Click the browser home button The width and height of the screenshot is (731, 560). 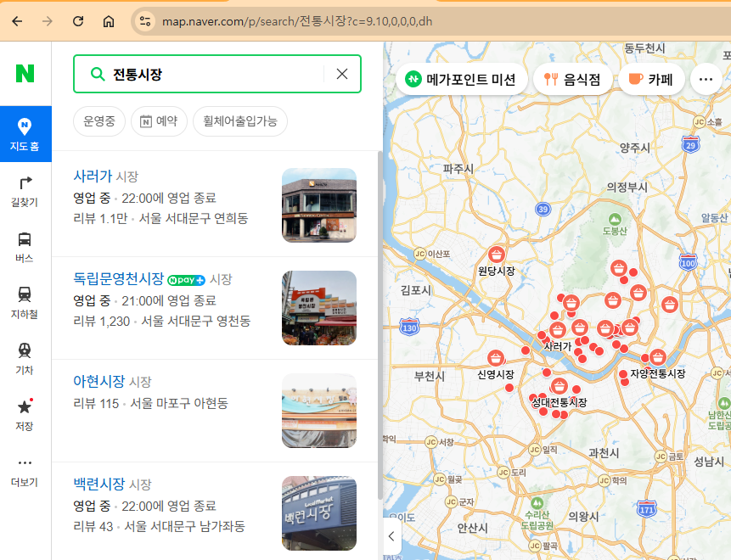[x=108, y=21]
